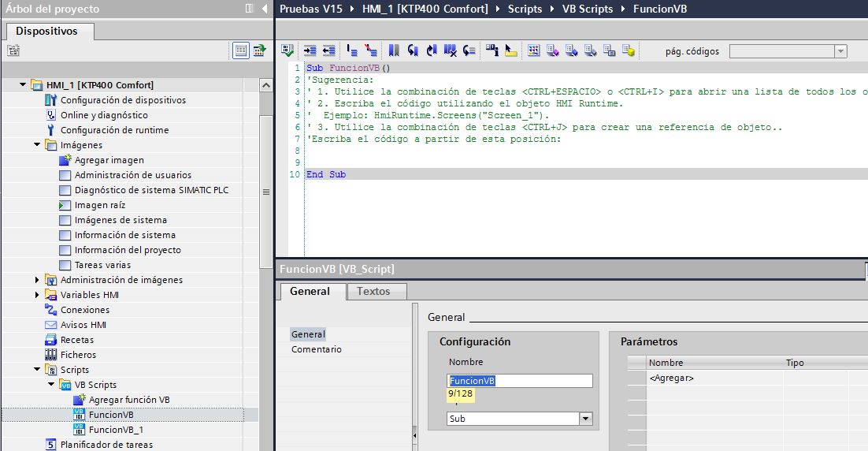
Task: Select Administración de usuarios image
Action: [x=133, y=174]
